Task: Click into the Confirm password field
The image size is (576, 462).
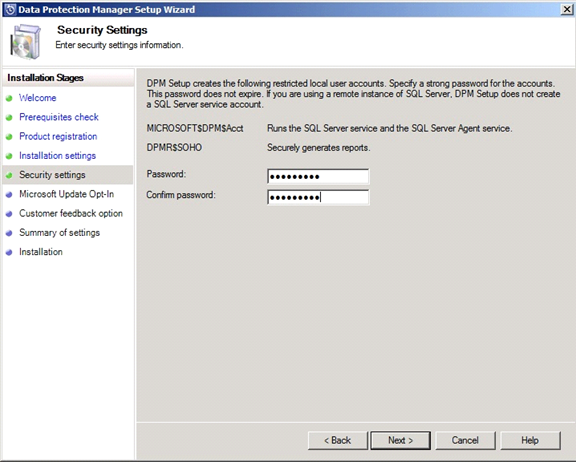Action: tap(318, 198)
